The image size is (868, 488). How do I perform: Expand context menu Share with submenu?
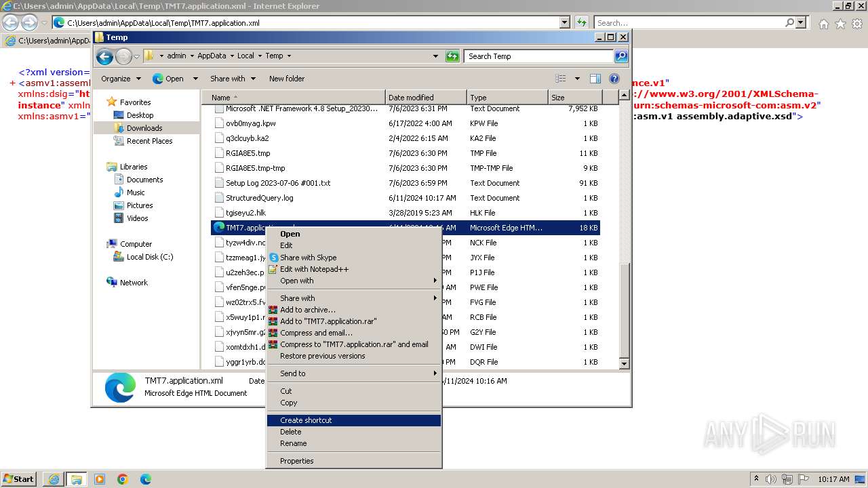(353, 298)
